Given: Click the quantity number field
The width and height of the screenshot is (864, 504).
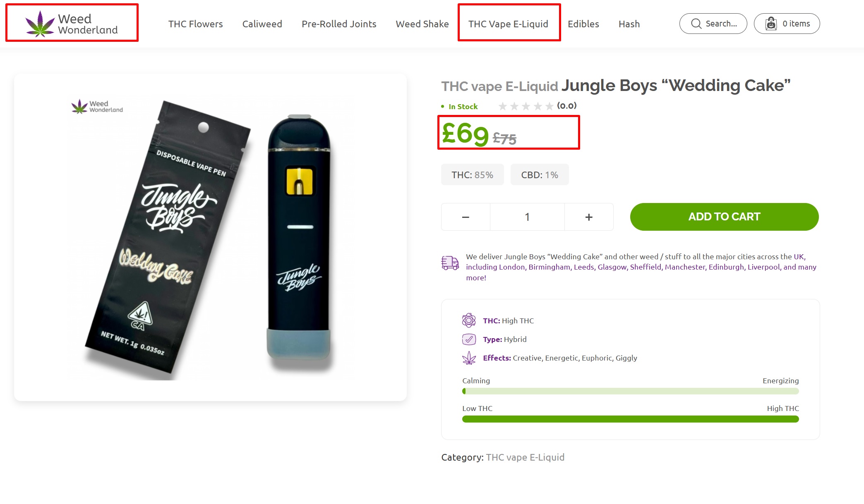Looking at the screenshot, I should click(527, 217).
